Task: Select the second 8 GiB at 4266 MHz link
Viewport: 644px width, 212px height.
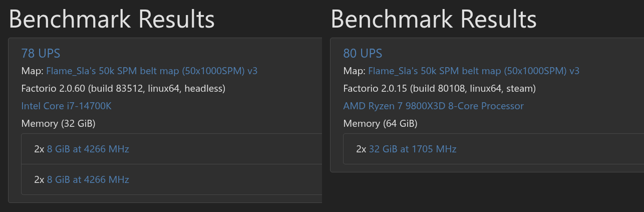Action: (88, 179)
